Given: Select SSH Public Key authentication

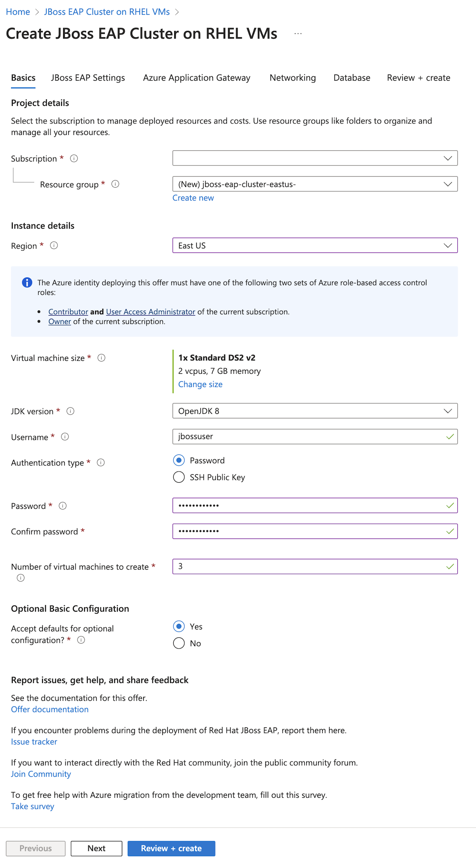Looking at the screenshot, I should tap(179, 477).
